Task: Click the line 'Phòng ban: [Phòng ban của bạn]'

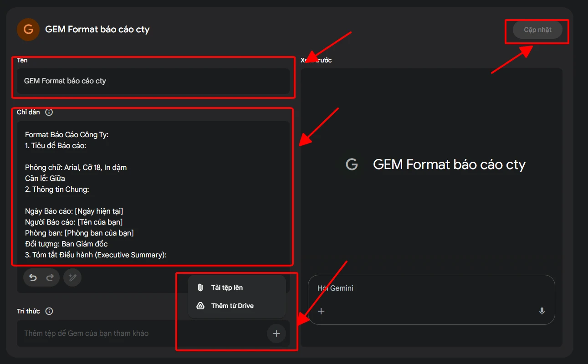Action: click(x=79, y=233)
